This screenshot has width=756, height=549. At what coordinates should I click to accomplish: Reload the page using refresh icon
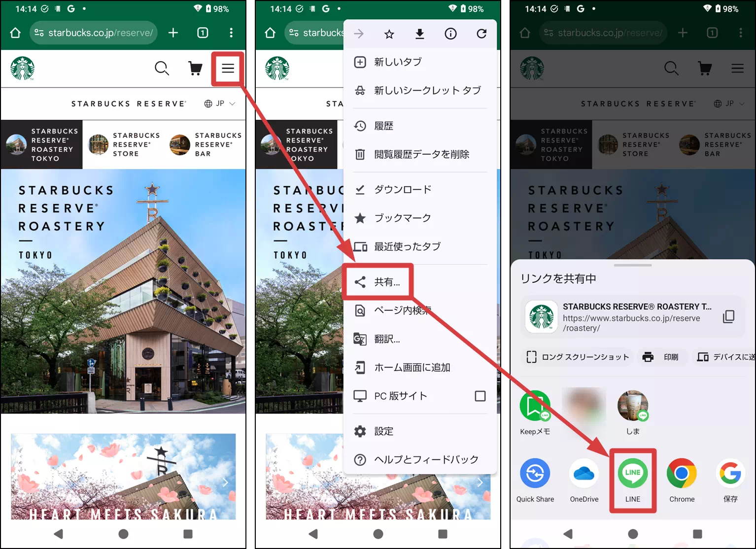coord(481,34)
